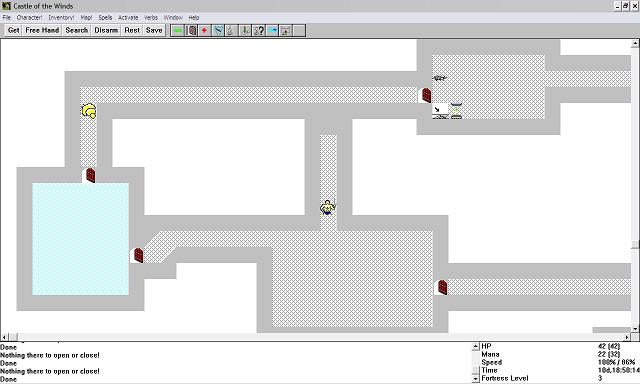640x384 pixels.
Task: Click the player character on the map
Action: click(x=328, y=207)
